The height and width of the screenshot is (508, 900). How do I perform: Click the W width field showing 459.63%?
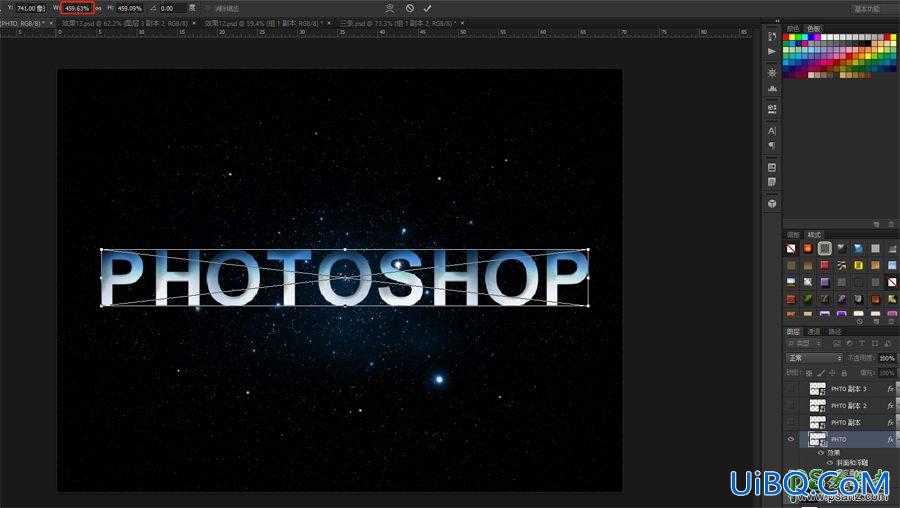tap(77, 9)
